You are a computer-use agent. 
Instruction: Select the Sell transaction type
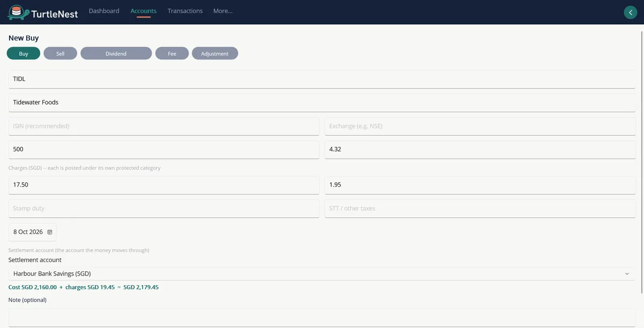click(60, 54)
